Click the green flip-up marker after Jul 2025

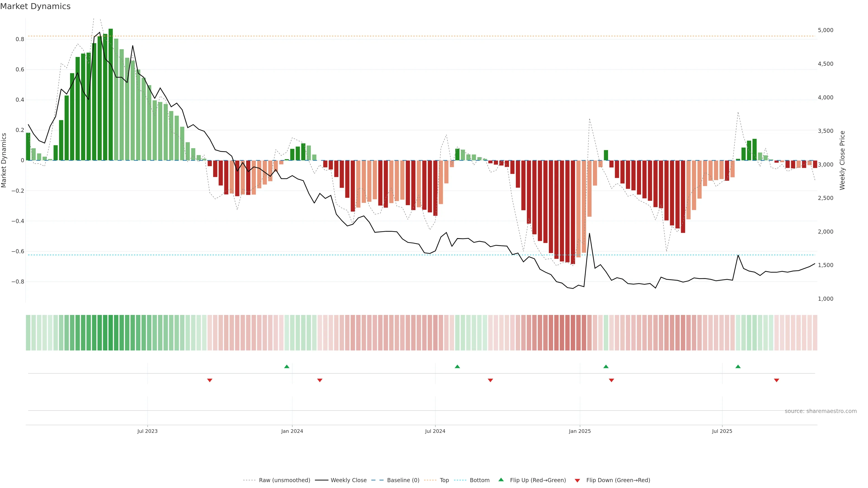pyautogui.click(x=738, y=366)
